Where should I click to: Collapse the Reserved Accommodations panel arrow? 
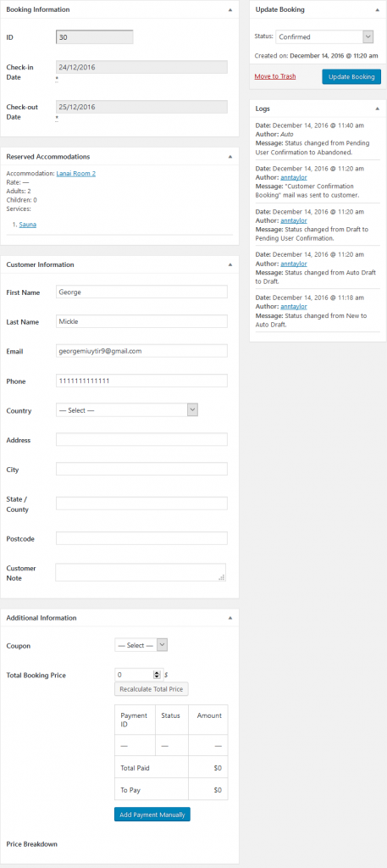coord(230,157)
